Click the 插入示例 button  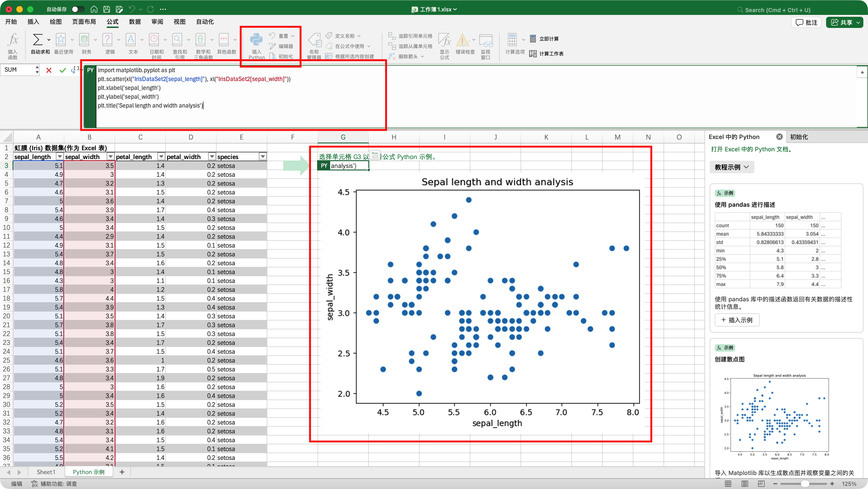pyautogui.click(x=737, y=320)
